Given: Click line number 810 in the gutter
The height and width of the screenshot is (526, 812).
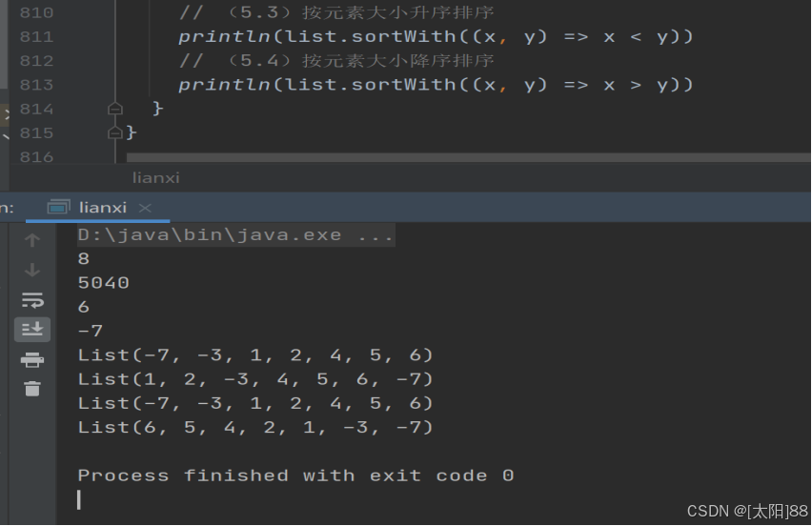Looking at the screenshot, I should tap(36, 12).
